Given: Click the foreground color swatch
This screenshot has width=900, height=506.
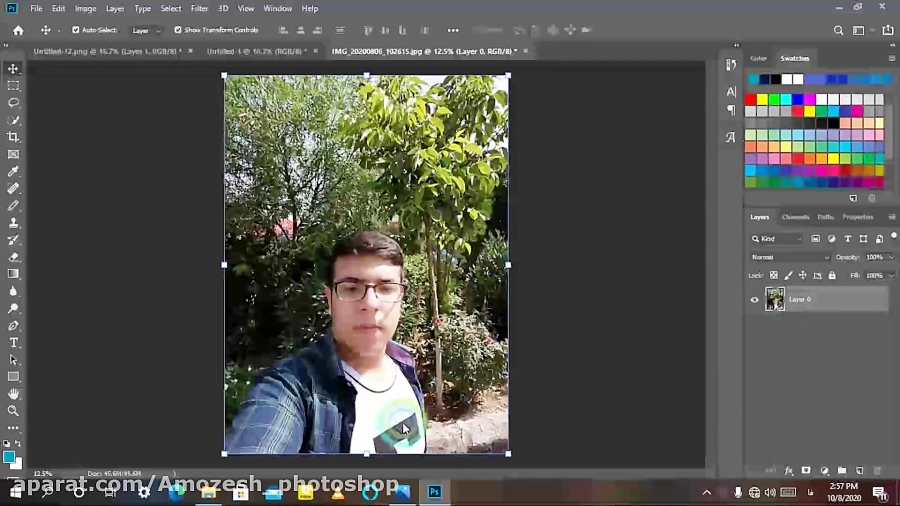Looking at the screenshot, I should pos(9,457).
